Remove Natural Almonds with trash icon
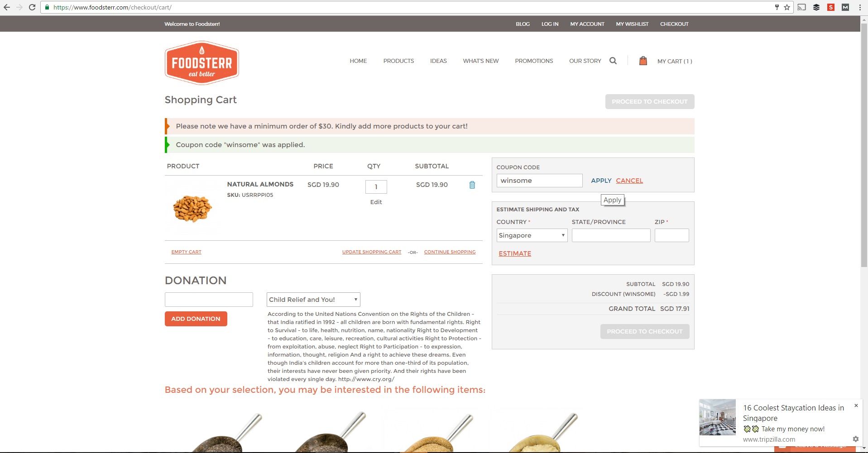The width and height of the screenshot is (868, 453). pos(472,185)
